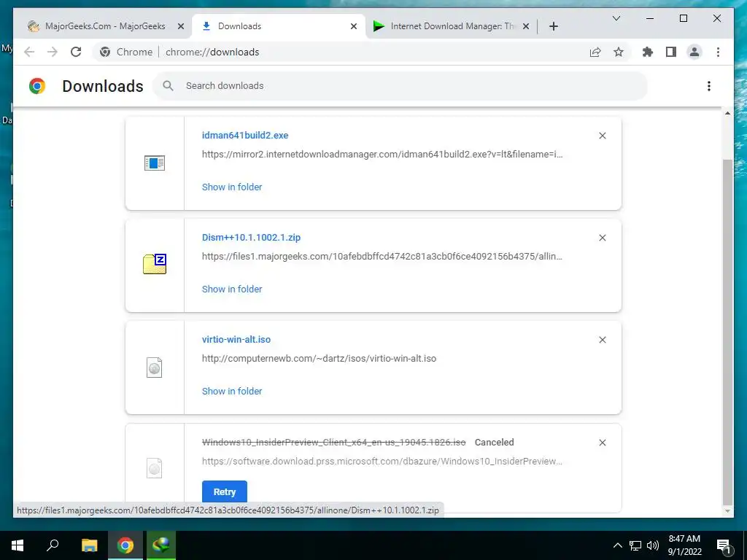Open the Extensions puzzle icon

coord(648,52)
